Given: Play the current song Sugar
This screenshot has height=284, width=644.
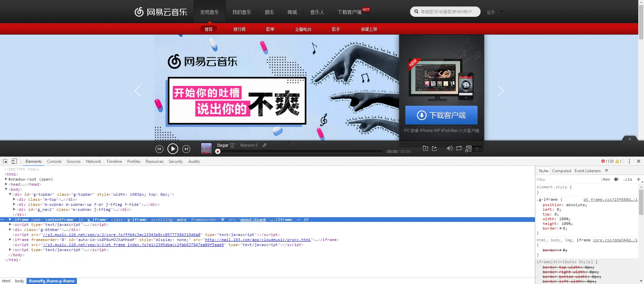Looking at the screenshot, I should [173, 148].
